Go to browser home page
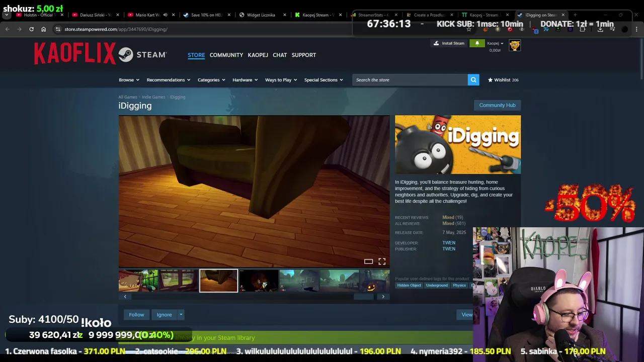The image size is (644, 362). pyautogui.click(x=43, y=29)
